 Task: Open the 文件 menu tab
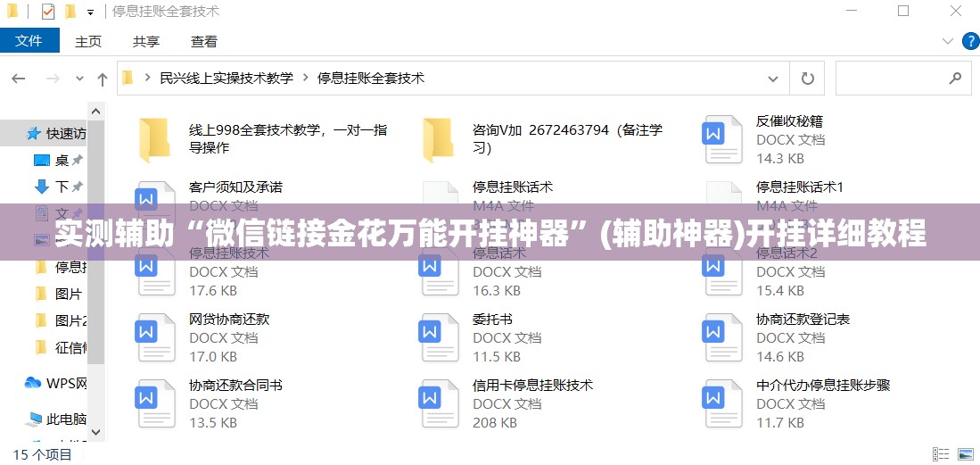pos(29,41)
